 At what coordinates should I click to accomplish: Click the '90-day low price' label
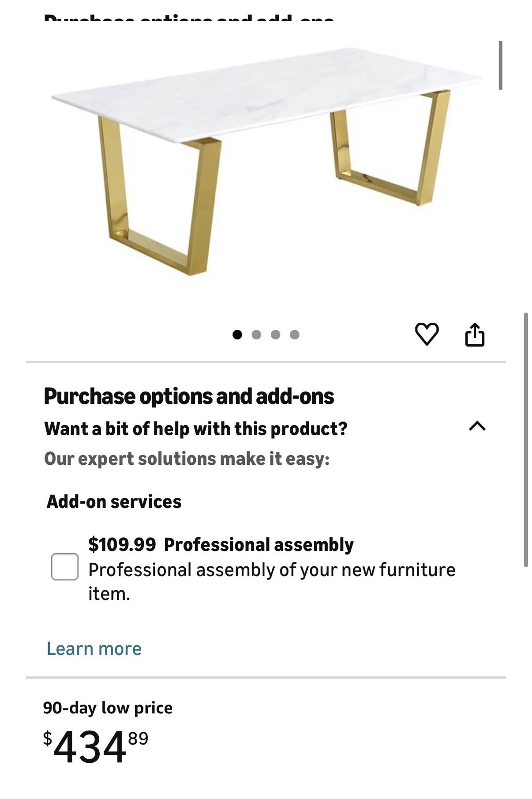[x=108, y=708]
